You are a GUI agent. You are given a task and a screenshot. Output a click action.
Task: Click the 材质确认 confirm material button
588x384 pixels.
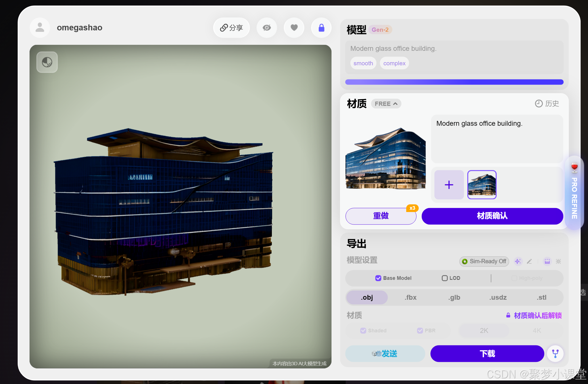point(492,216)
